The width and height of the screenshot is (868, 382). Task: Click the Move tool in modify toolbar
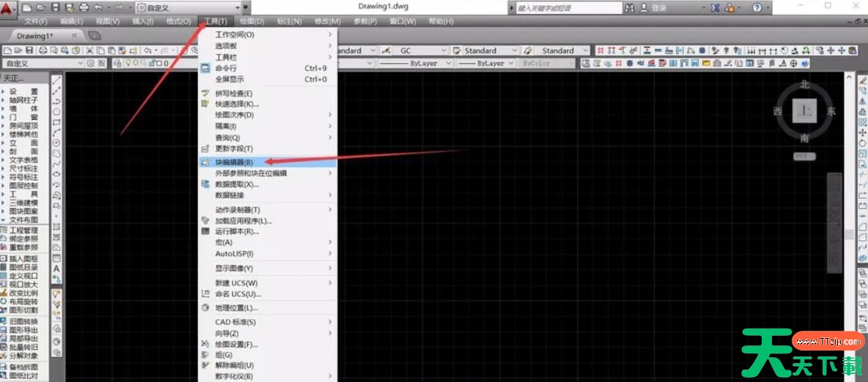[862, 133]
